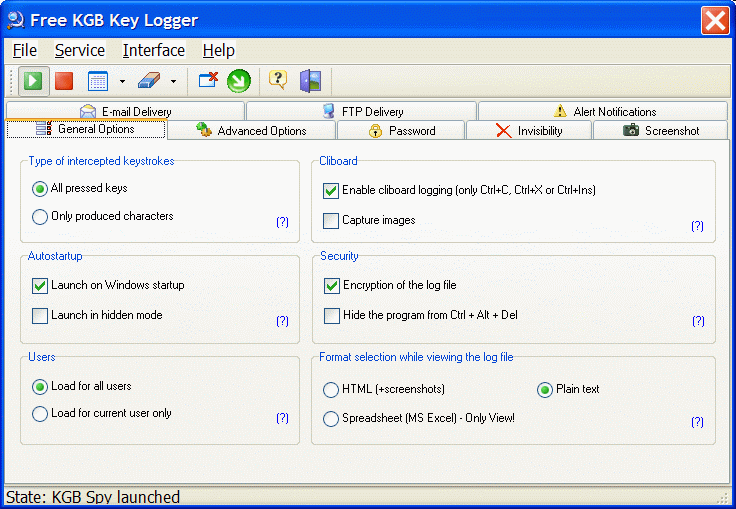Open the Service menu
The height and width of the screenshot is (509, 736).
(x=80, y=50)
